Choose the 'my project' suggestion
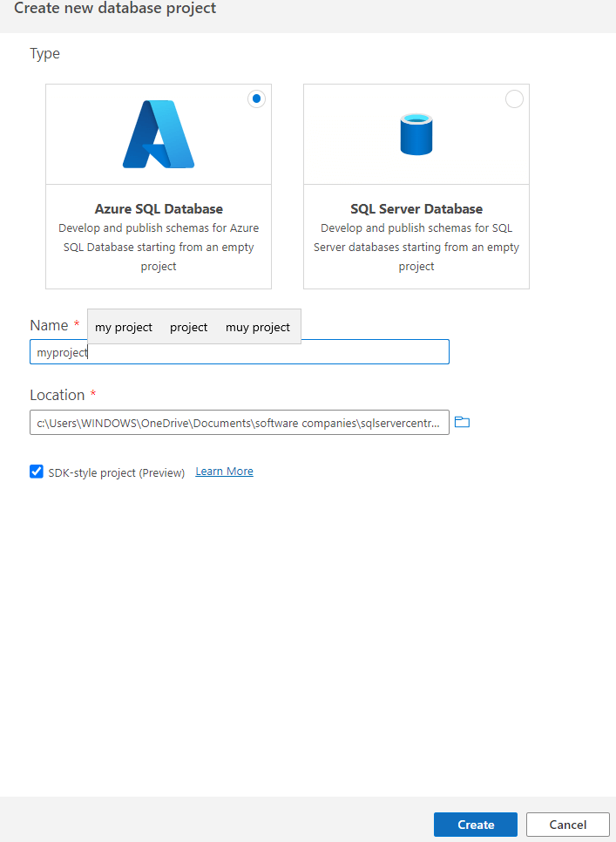Screen dimensions: 616x842 (124, 327)
